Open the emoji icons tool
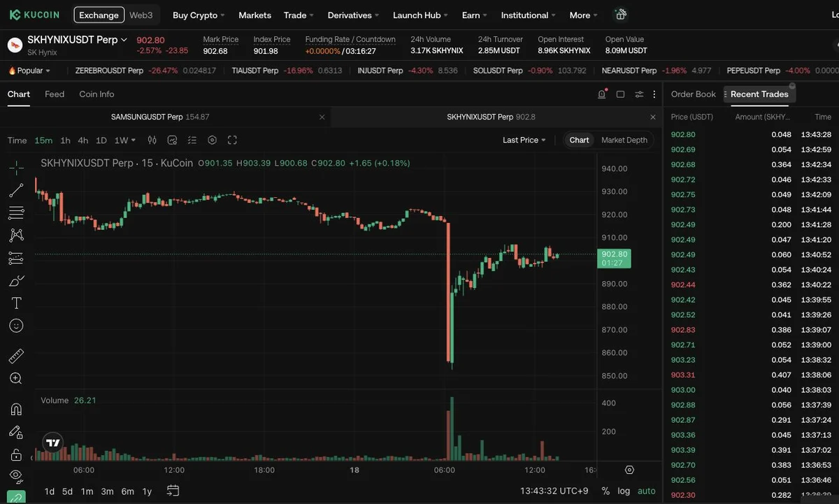839x504 pixels. (x=16, y=326)
